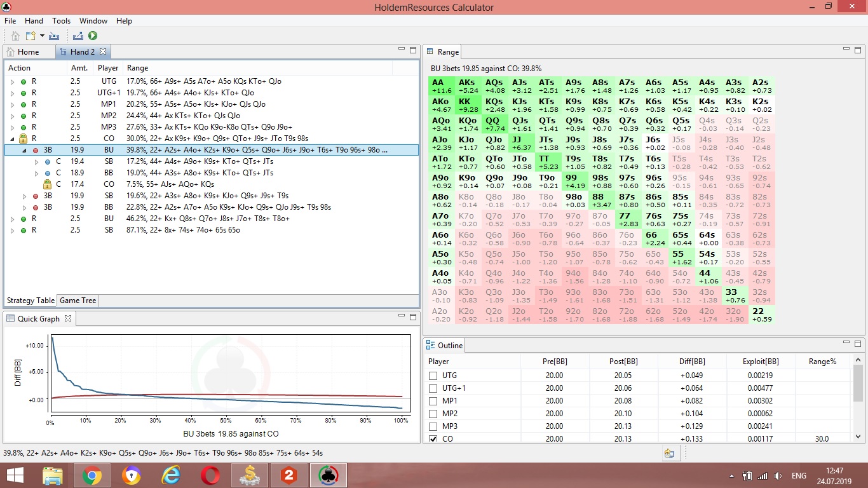The image size is (868, 488).
Task: Collapse the BU 3B 19.9 row
Action: pyautogui.click(x=25, y=151)
